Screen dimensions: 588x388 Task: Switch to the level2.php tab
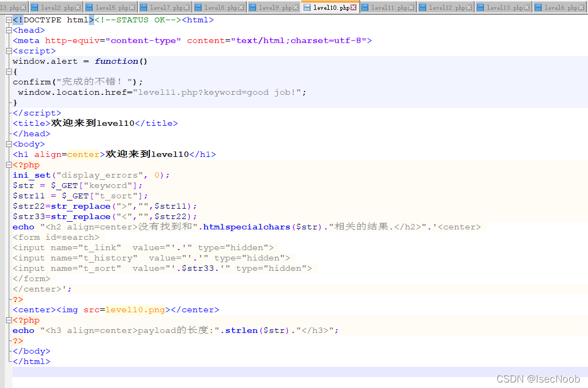(57, 8)
